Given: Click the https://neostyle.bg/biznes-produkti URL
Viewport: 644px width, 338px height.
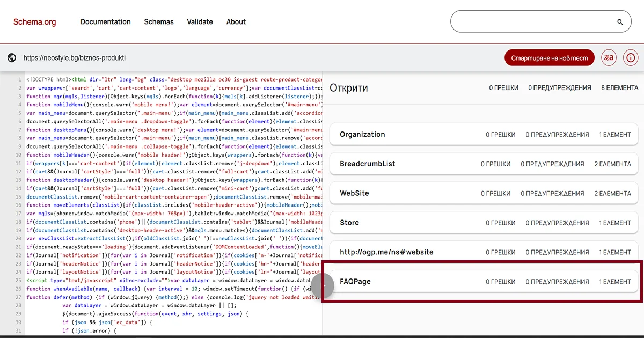Looking at the screenshot, I should coord(74,57).
